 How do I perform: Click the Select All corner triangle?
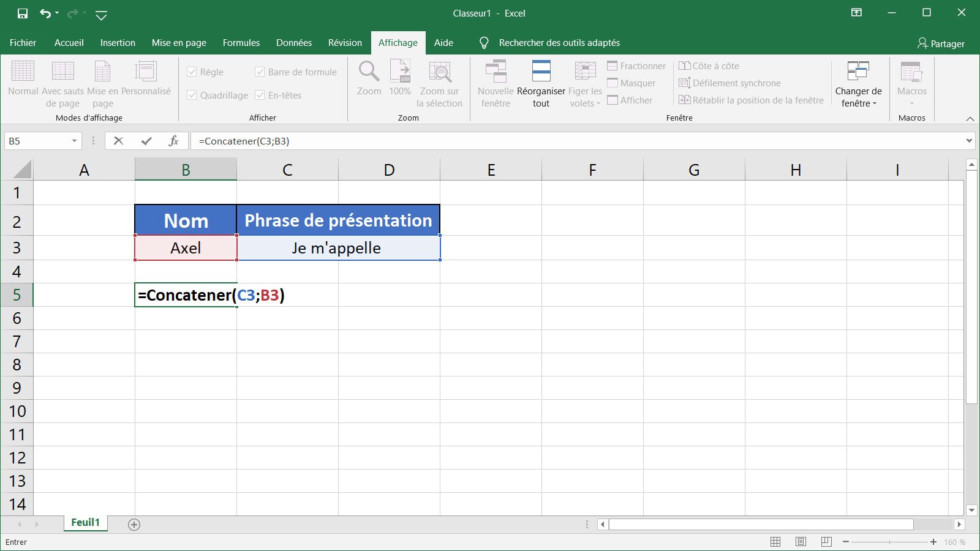(x=22, y=170)
